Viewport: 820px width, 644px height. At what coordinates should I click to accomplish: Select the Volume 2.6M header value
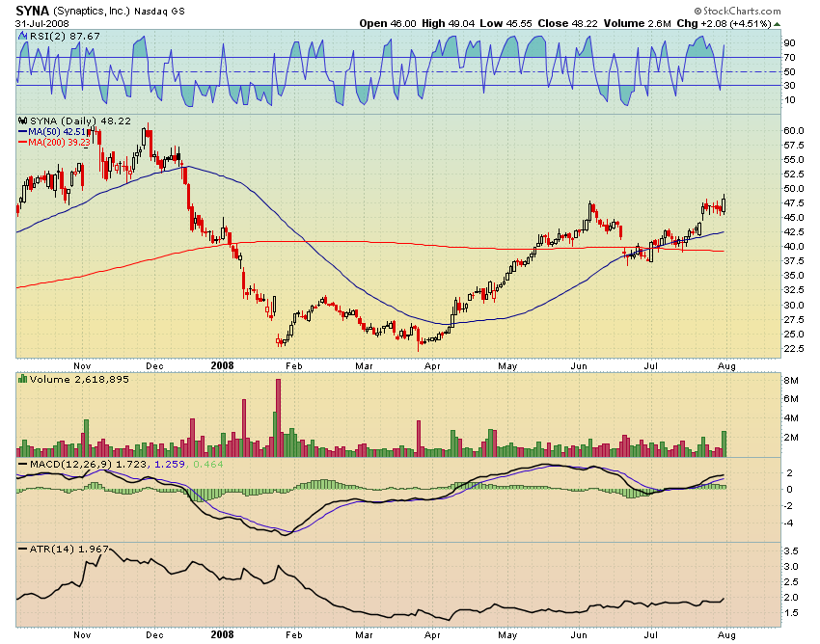637,23
